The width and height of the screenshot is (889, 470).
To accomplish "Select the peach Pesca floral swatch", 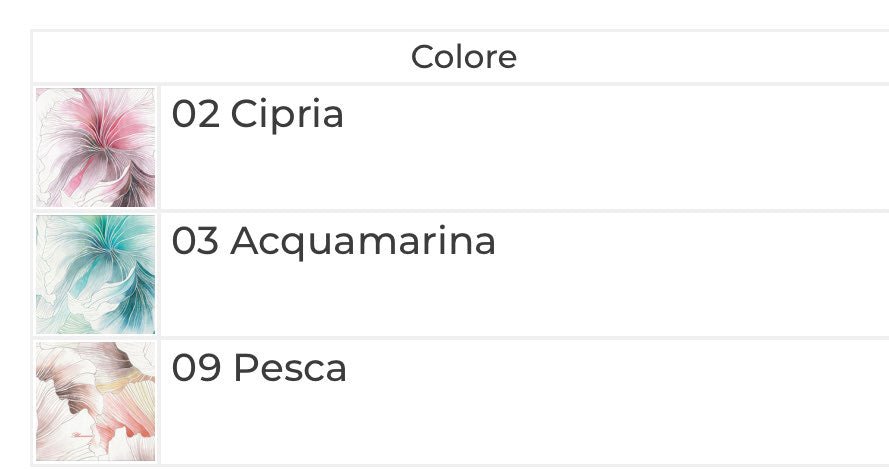I will pyautogui.click(x=95, y=401).
